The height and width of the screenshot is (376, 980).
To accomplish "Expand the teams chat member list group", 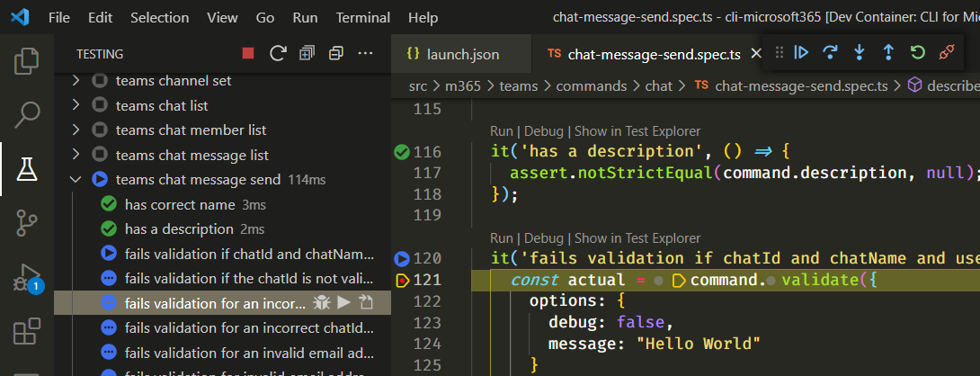I will click(76, 130).
